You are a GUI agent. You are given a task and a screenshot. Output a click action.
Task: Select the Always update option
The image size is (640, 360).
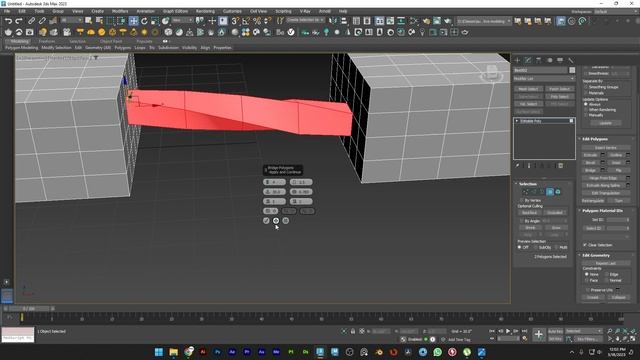[x=586, y=104]
